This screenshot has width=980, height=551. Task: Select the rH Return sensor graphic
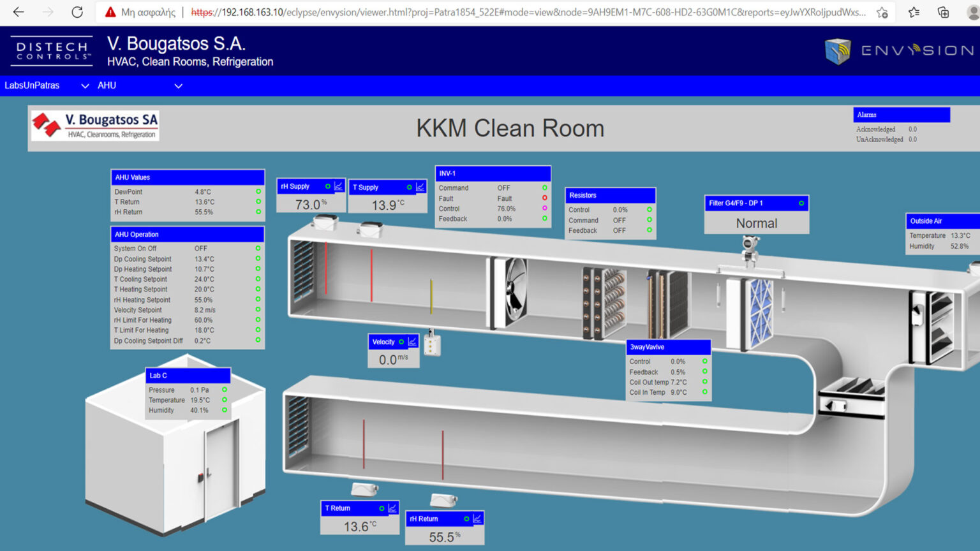[443, 499]
